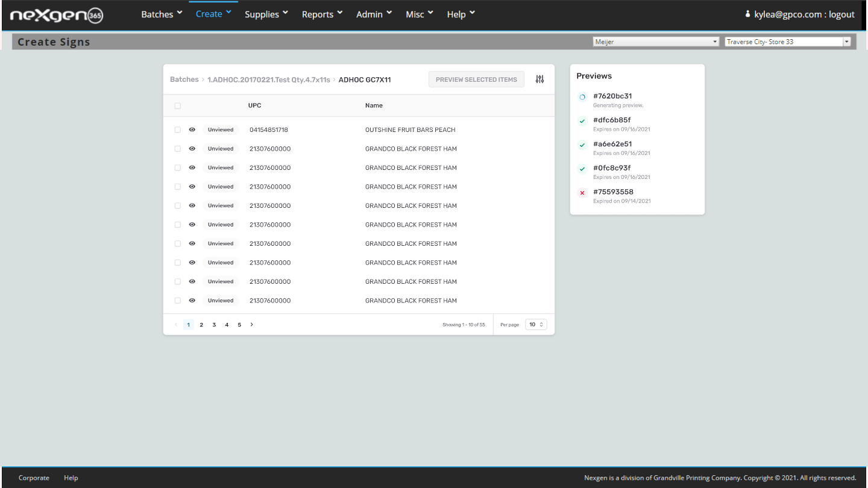Open the Supplies menu
The image size is (868, 488).
coord(266,14)
